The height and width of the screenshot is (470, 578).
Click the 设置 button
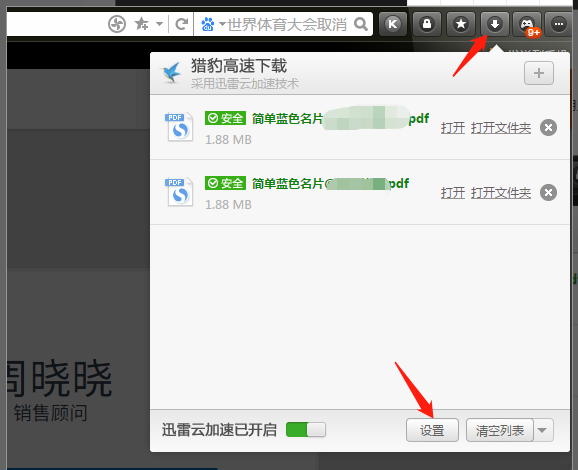(x=432, y=430)
